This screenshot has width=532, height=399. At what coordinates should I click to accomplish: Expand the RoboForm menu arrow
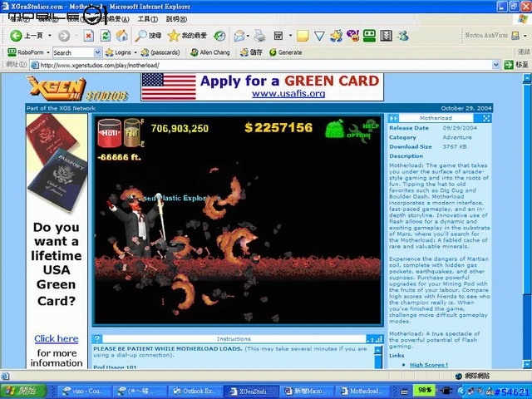48,52
